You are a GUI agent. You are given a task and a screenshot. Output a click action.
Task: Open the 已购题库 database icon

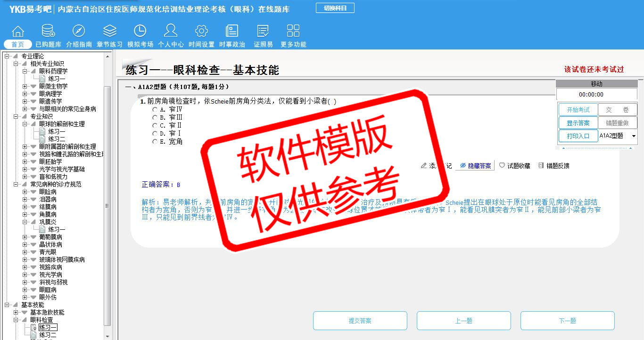point(48,32)
